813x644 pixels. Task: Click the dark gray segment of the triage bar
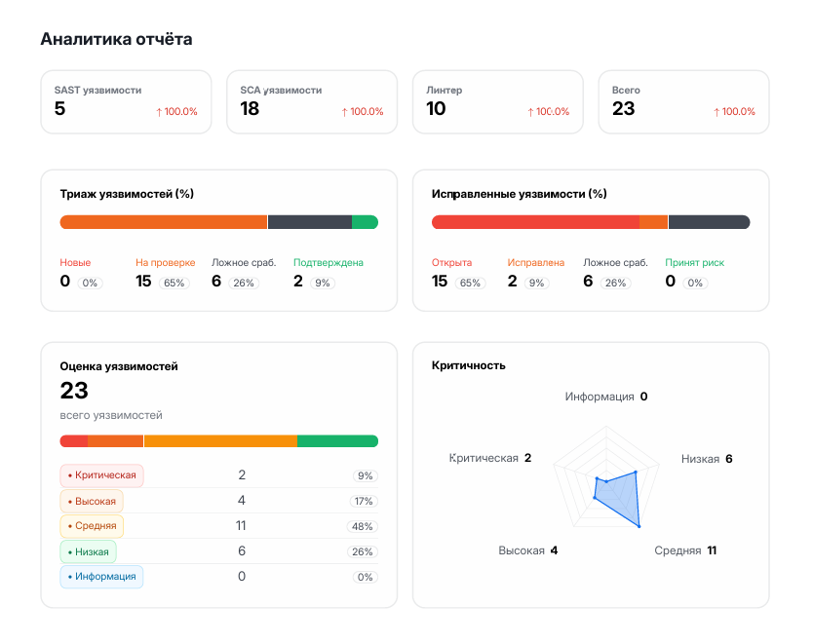click(x=310, y=222)
